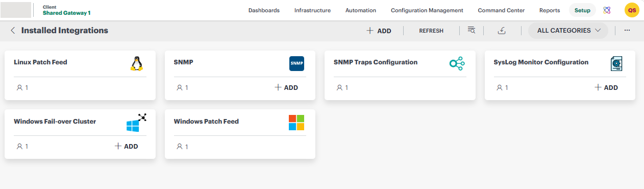Open the Command Center menu

(501, 10)
